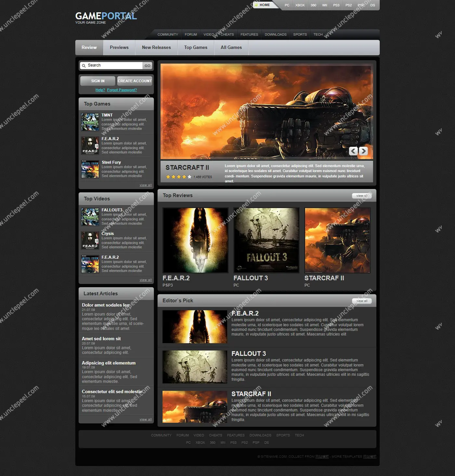Open the Help? link

(x=100, y=90)
